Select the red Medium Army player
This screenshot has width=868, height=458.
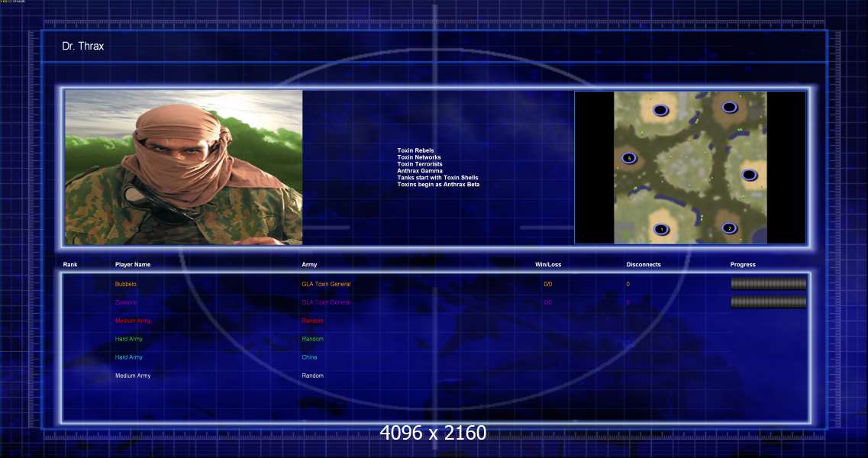tap(133, 321)
